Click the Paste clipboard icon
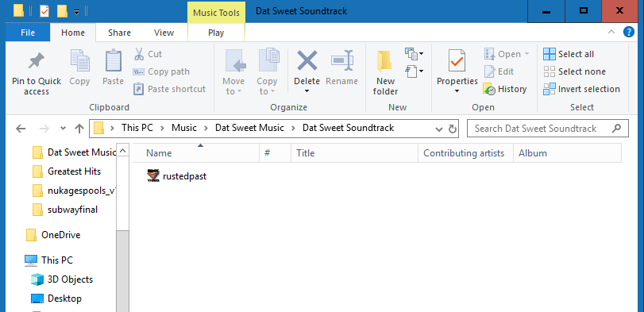The image size is (644, 312). [113, 61]
